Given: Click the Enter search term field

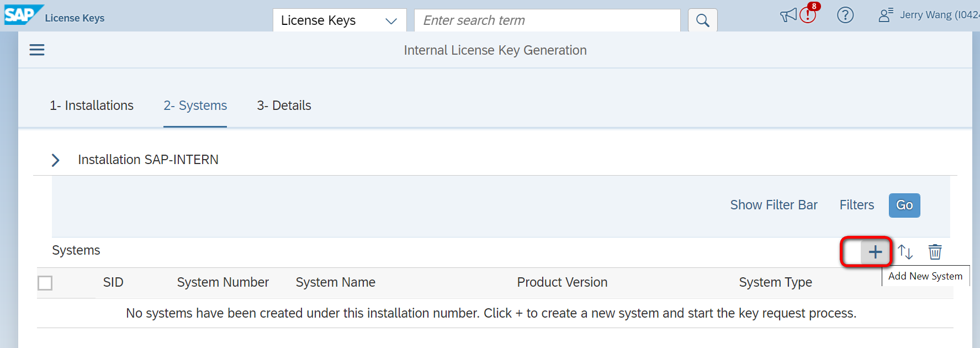Looking at the screenshot, I should (547, 21).
